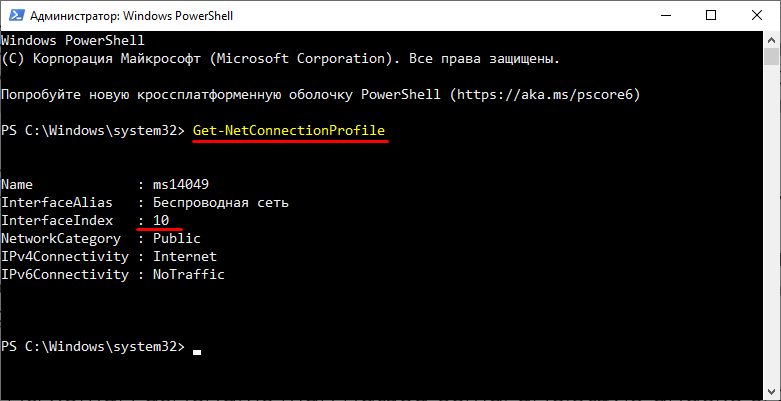Minimize the Windows PowerShell window

665,16
